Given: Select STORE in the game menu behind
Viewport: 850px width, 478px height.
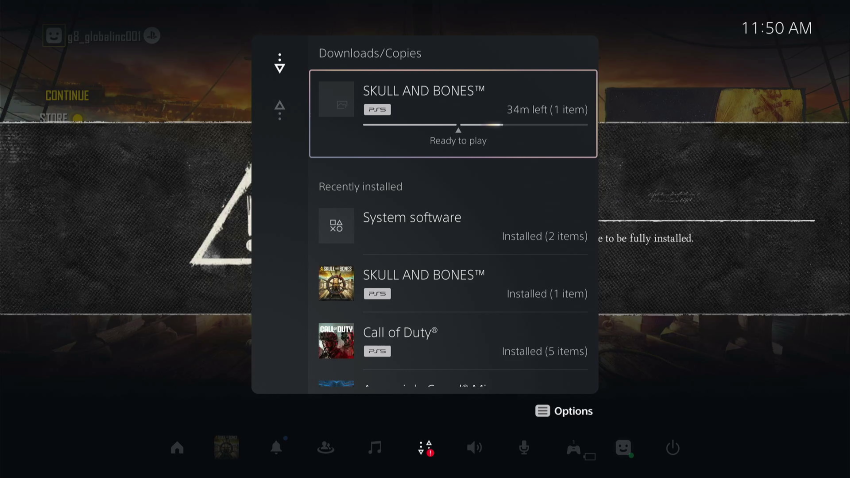Looking at the screenshot, I should click(x=54, y=118).
